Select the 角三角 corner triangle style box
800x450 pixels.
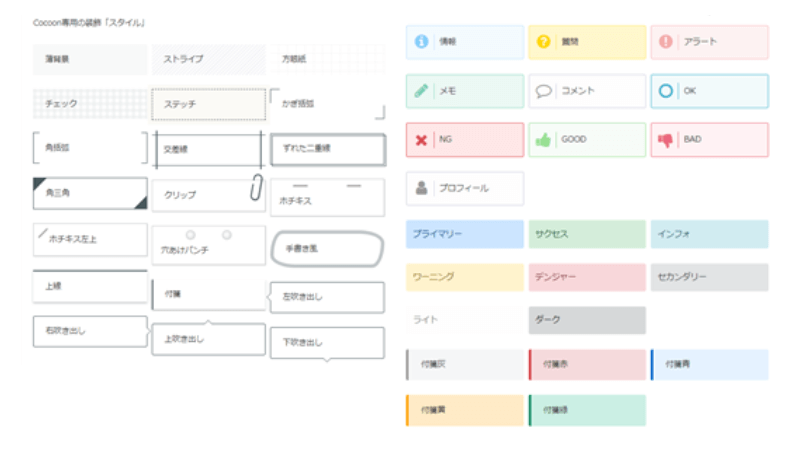pyautogui.click(x=90, y=193)
